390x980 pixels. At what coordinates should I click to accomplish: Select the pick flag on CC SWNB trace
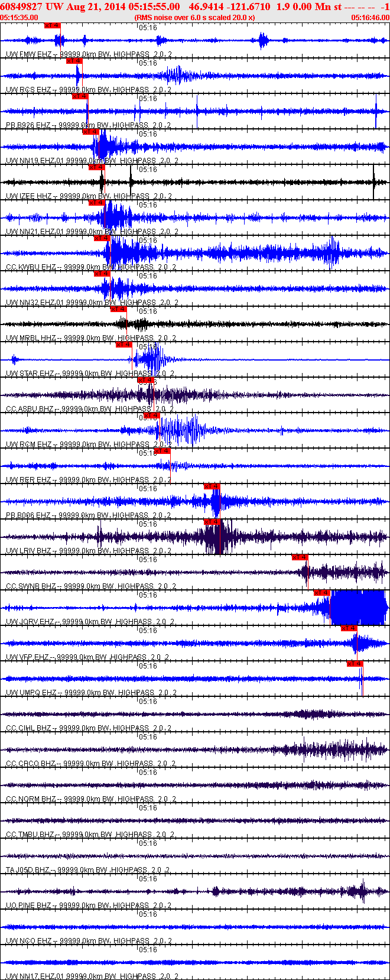[x=300, y=557]
